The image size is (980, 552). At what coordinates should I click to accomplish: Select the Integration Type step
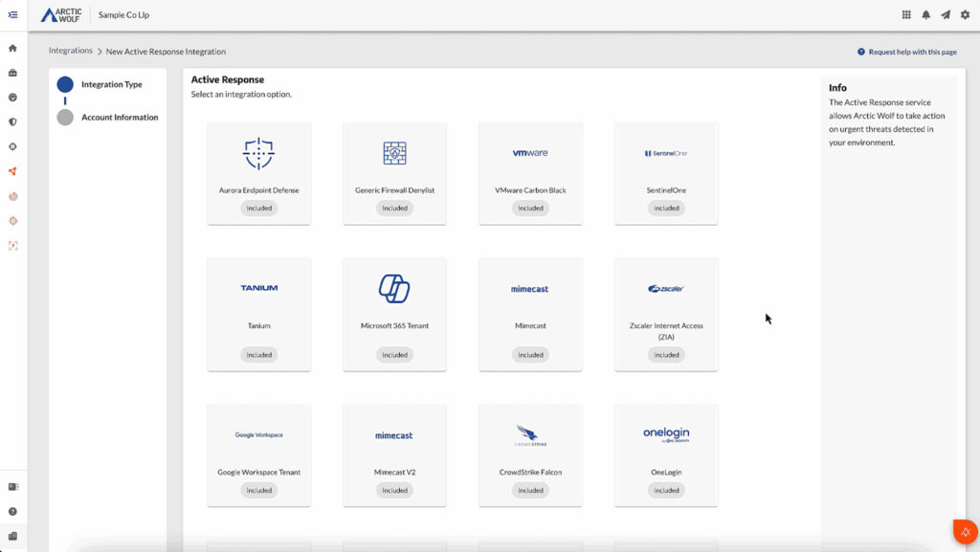111,84
